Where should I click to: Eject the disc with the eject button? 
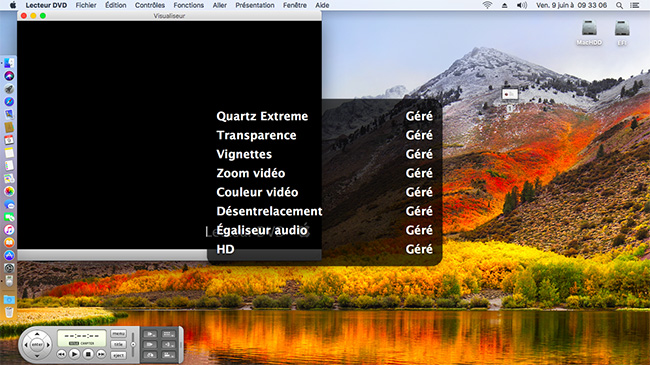coord(119,355)
